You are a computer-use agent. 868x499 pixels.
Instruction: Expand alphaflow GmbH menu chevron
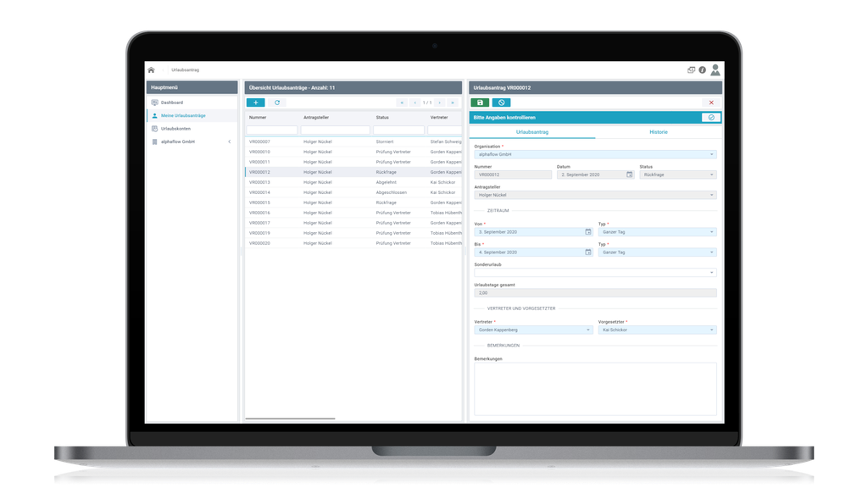click(x=230, y=141)
